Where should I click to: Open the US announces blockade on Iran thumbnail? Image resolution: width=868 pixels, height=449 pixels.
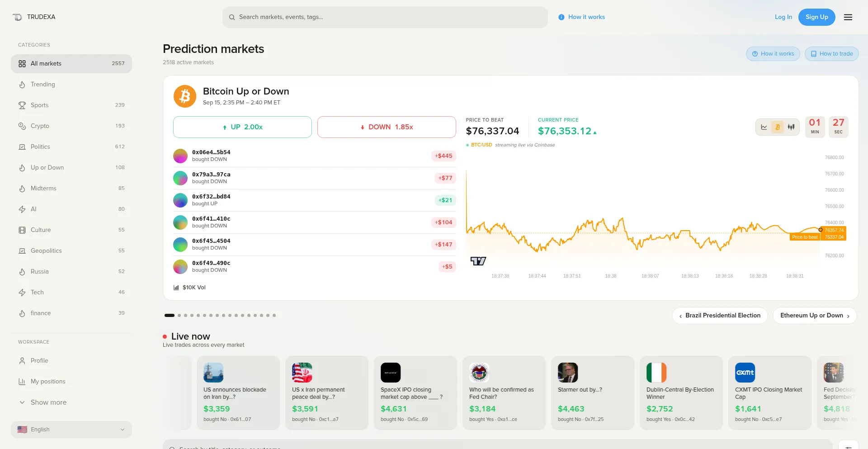pyautogui.click(x=213, y=373)
